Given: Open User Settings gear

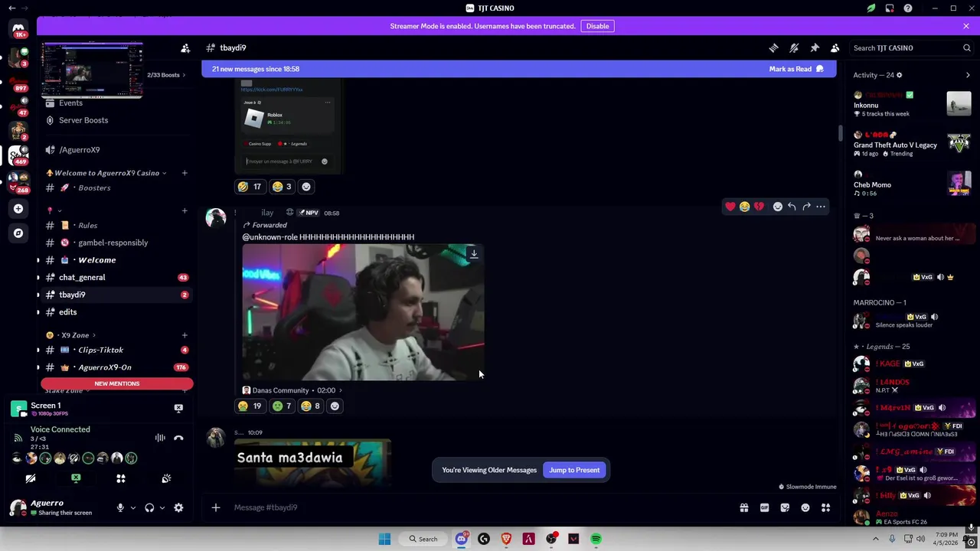Looking at the screenshot, I should pos(178,507).
